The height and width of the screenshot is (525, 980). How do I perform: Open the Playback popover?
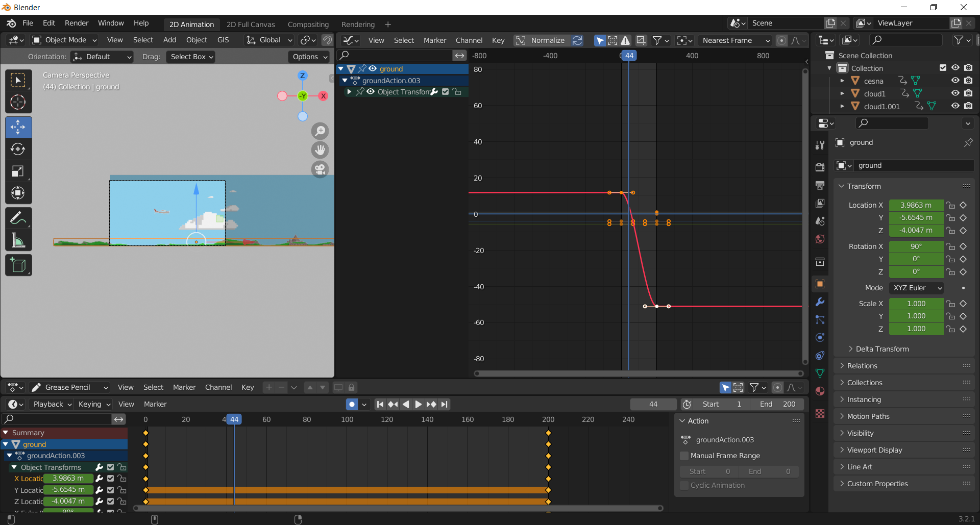pos(52,404)
